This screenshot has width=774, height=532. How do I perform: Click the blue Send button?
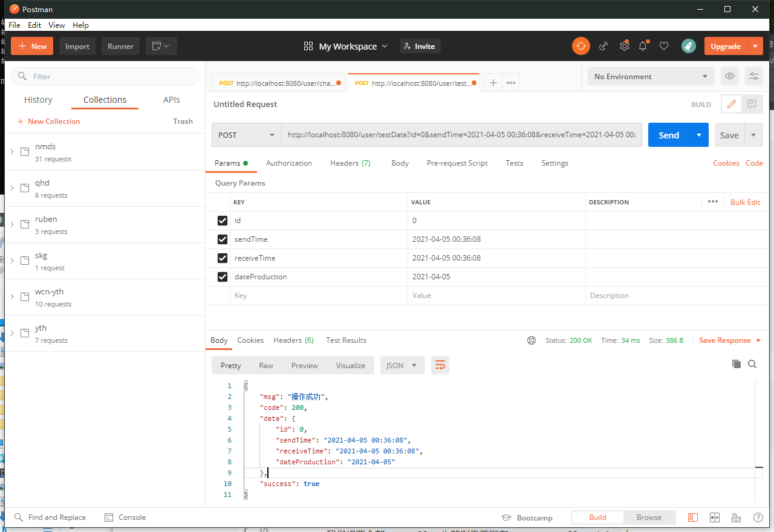click(669, 135)
